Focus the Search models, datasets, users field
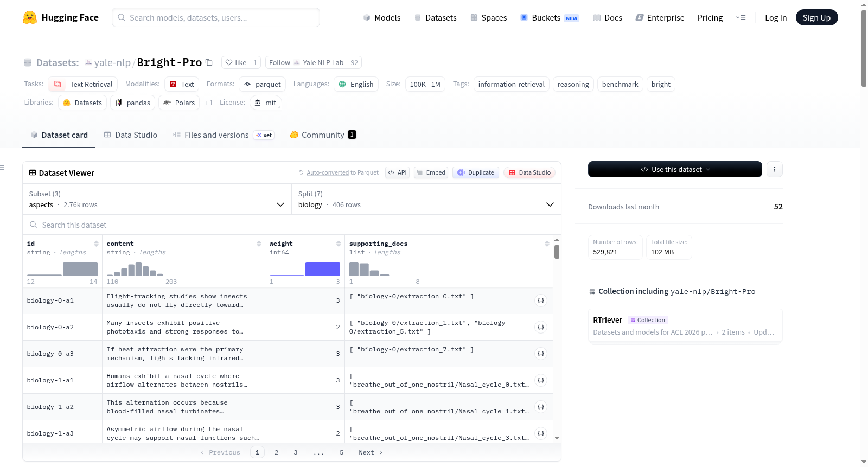Screen dimensions: 868x467 pyautogui.click(x=216, y=17)
